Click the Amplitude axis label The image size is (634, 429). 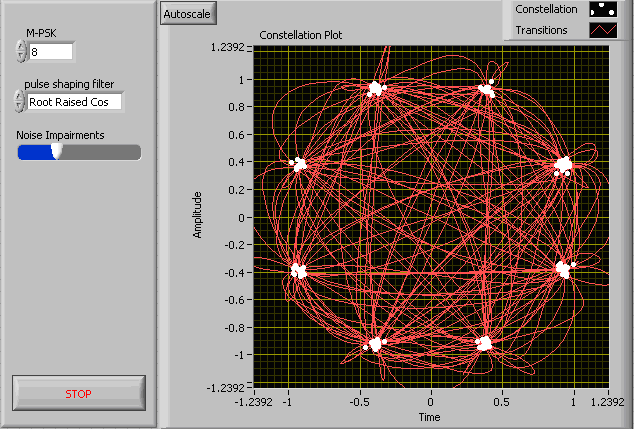(x=197, y=215)
